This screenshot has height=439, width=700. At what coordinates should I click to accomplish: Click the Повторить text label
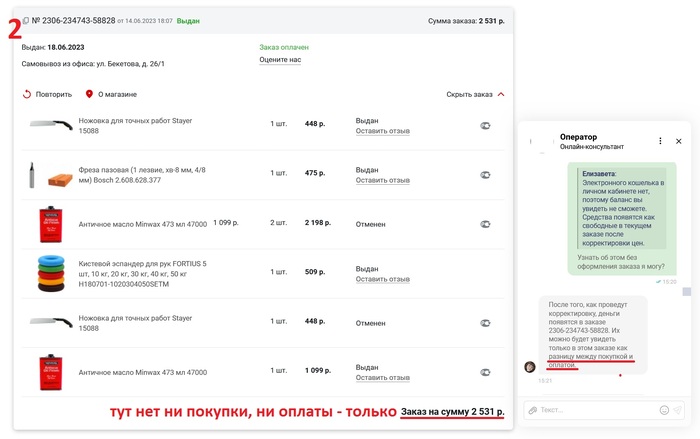tap(54, 94)
